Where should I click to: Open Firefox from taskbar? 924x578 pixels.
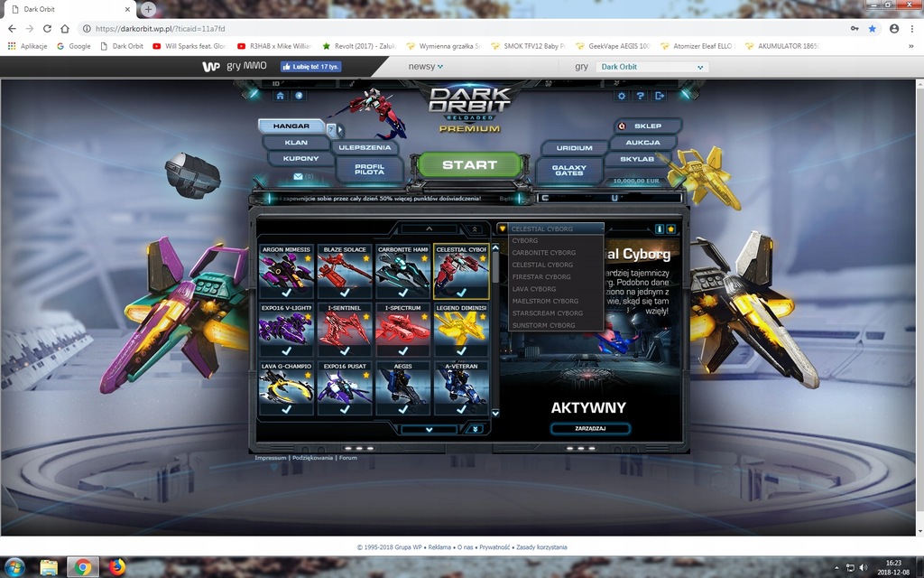[x=117, y=567]
